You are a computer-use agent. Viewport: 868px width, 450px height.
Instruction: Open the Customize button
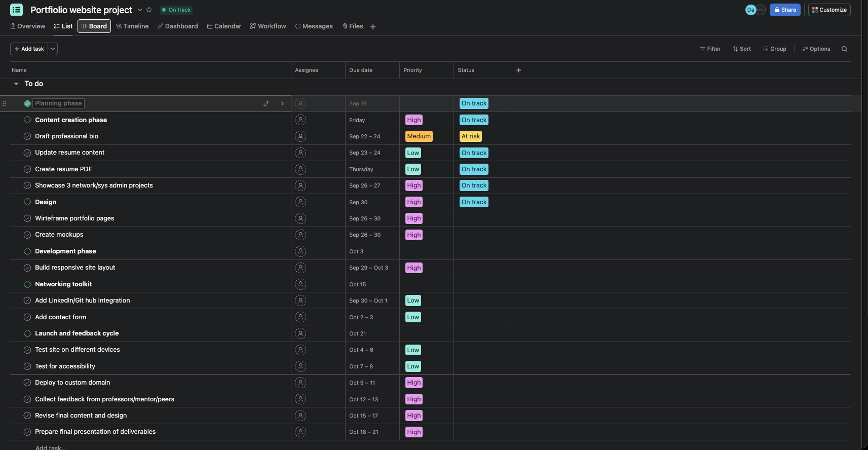(x=829, y=10)
